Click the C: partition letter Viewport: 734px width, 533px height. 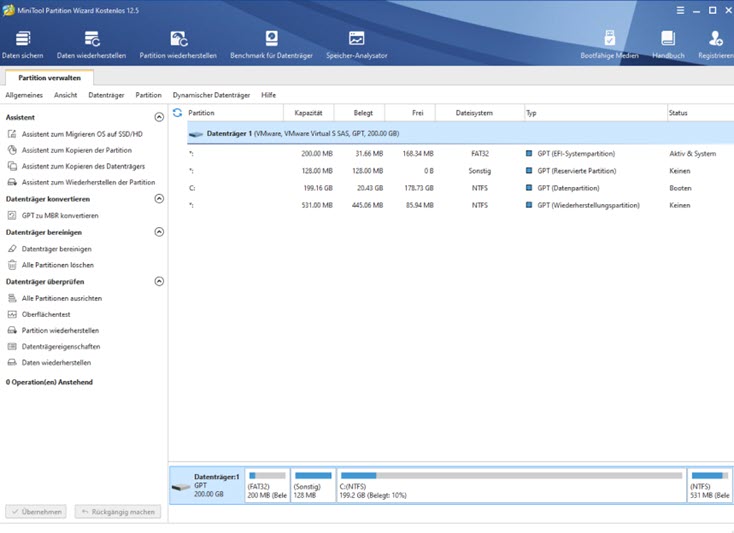tap(192, 188)
